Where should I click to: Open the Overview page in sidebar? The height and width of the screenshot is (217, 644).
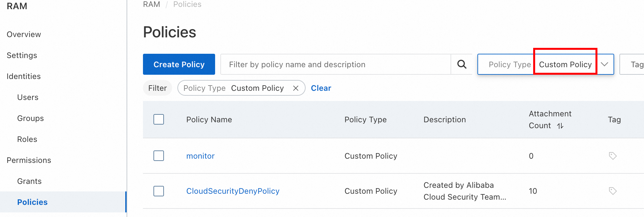(24, 34)
